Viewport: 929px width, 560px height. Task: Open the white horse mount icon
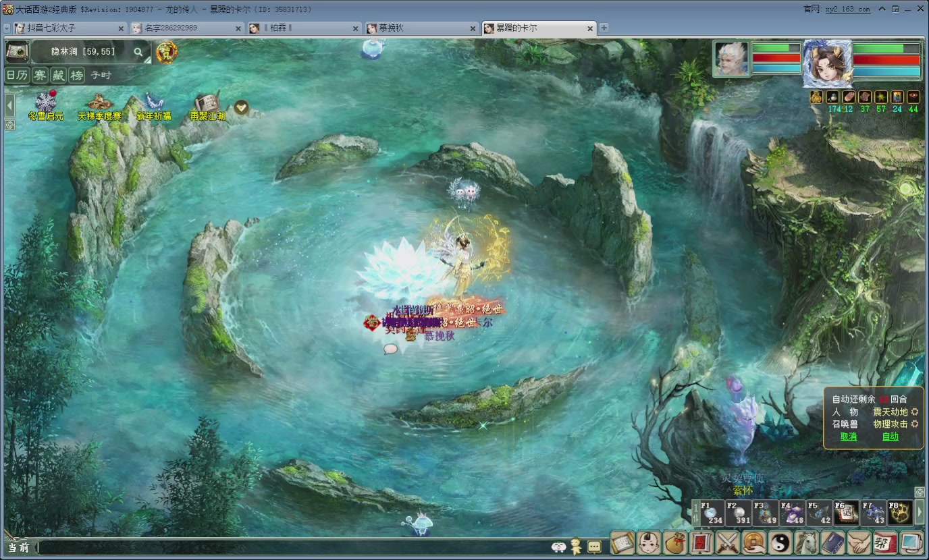807,542
